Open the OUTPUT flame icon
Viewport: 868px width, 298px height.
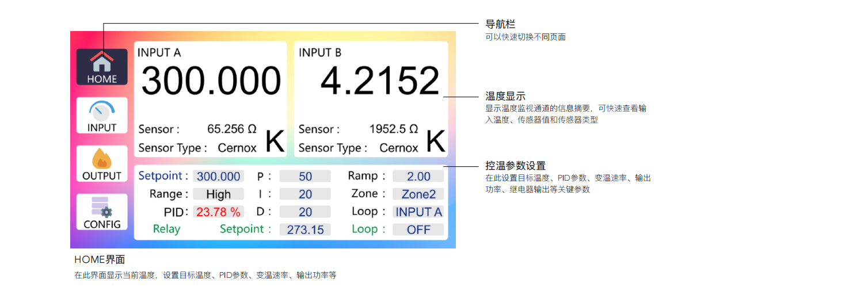102,163
